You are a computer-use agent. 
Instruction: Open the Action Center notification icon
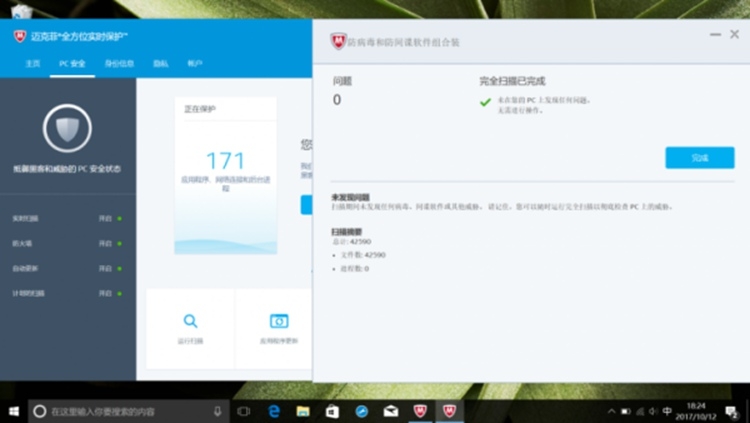[731, 412]
